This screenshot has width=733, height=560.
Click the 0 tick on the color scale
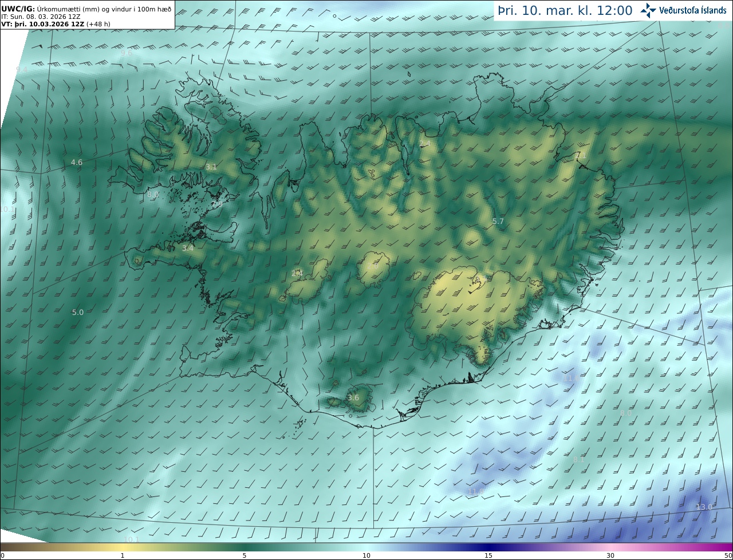point(2,556)
